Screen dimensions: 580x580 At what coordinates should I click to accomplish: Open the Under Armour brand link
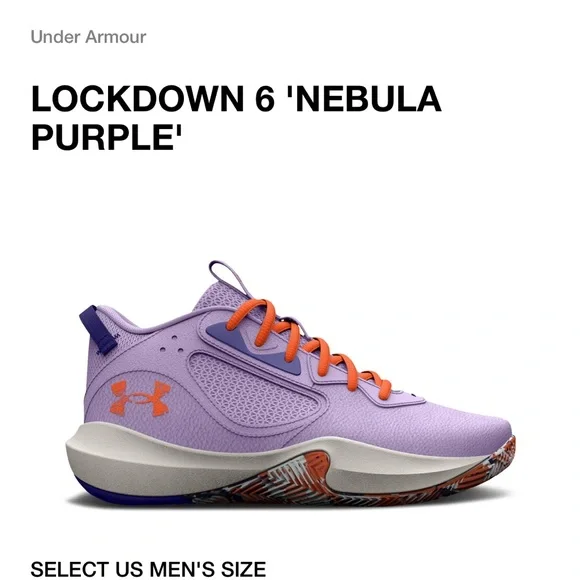(88, 37)
